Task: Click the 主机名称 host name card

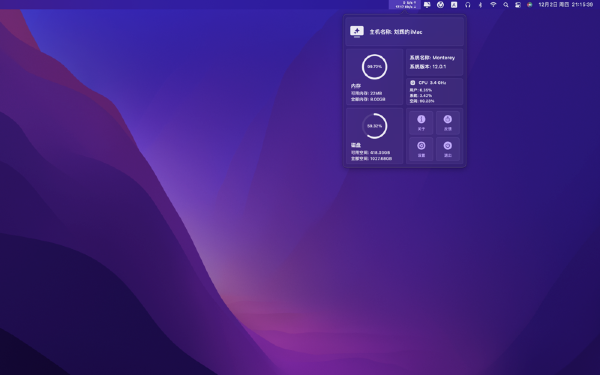Action: (x=405, y=31)
